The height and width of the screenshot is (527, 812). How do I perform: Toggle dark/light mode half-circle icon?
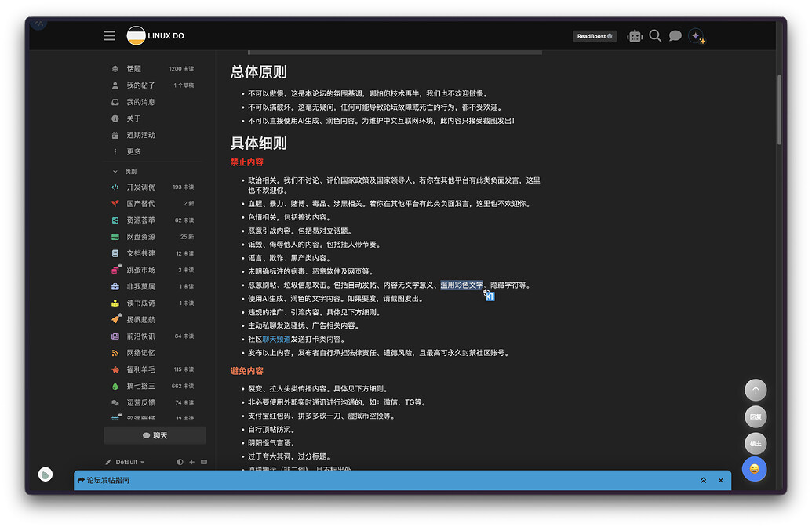[180, 462]
